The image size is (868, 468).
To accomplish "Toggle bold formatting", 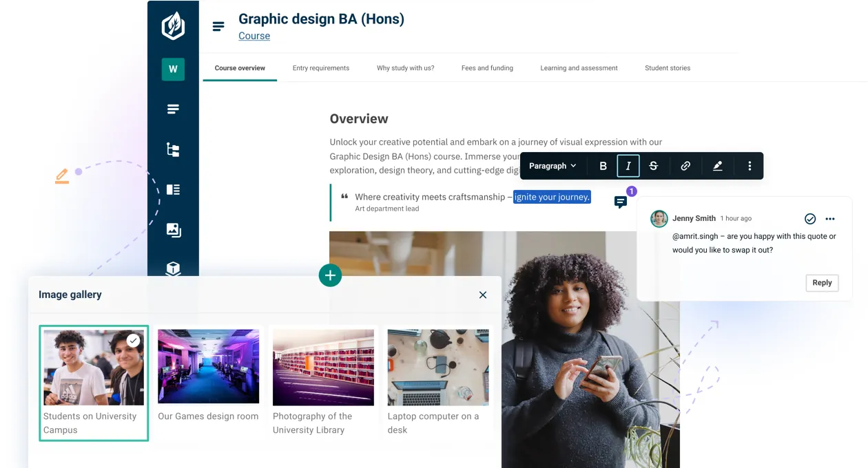I will tap(603, 166).
